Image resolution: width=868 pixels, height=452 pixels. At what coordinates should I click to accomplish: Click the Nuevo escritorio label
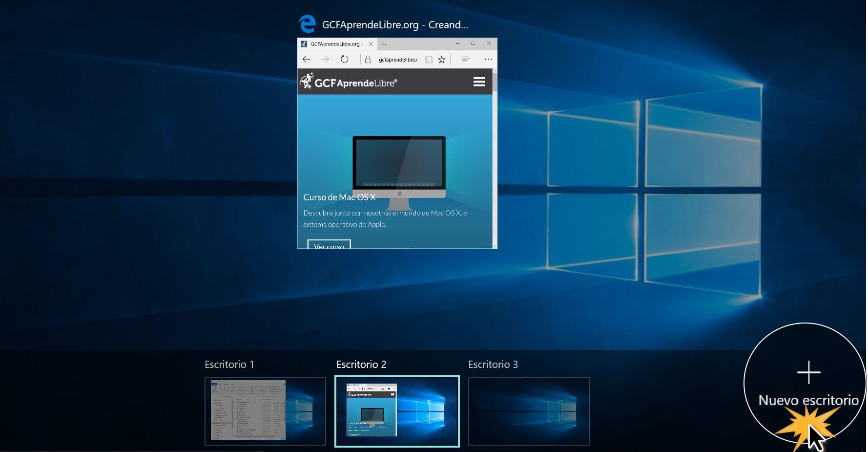pyautogui.click(x=808, y=400)
